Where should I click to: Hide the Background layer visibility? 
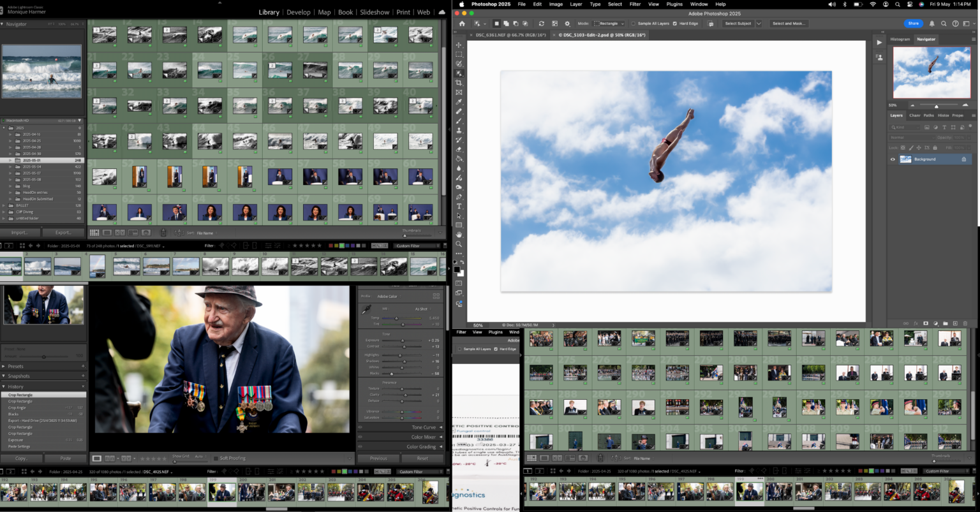[x=893, y=159]
